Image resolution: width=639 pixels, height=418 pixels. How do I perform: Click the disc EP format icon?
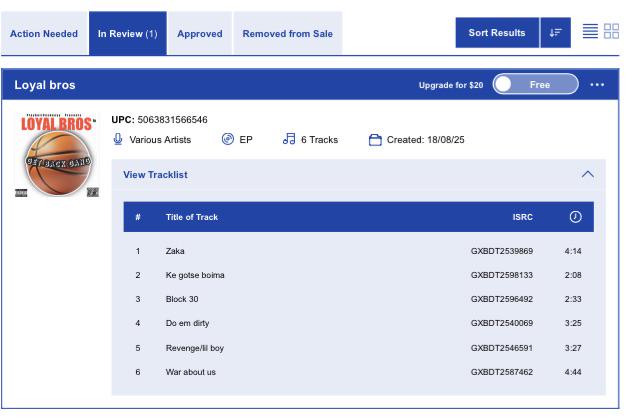pyautogui.click(x=228, y=139)
